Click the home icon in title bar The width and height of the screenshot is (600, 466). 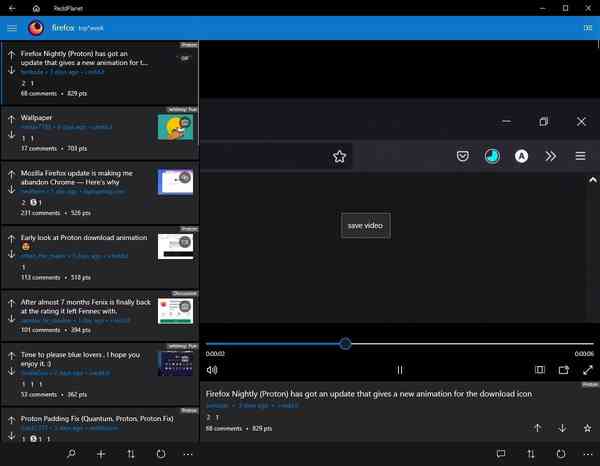(x=36, y=8)
